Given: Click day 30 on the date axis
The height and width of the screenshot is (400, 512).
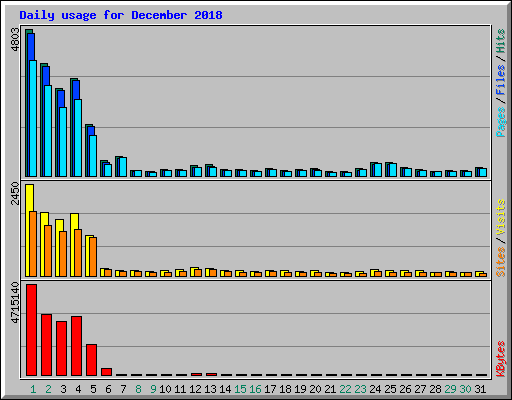Looking at the screenshot, I should (x=465, y=389).
